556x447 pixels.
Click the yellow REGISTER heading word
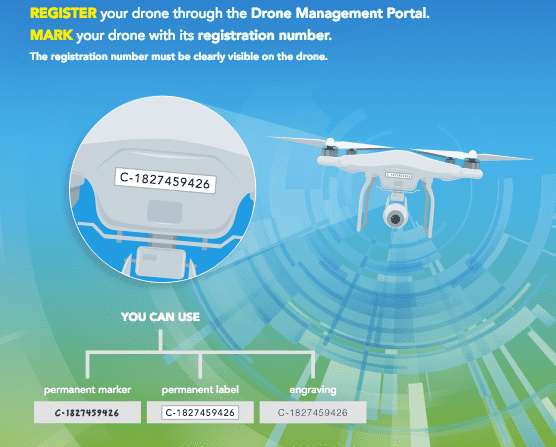pyautogui.click(x=63, y=13)
